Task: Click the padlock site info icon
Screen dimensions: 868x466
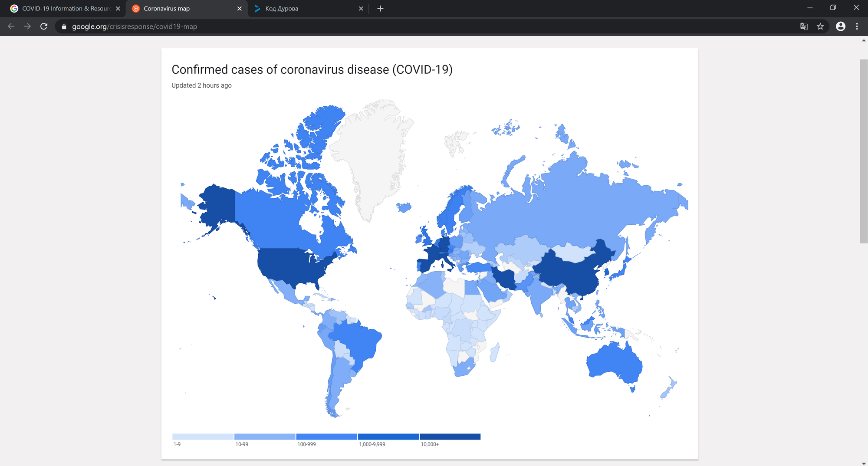Action: [64, 26]
